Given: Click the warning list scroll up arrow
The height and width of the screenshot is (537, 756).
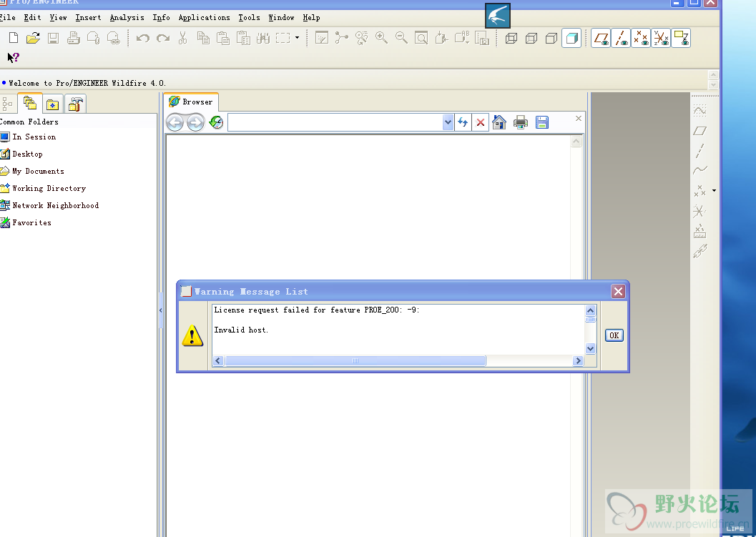Looking at the screenshot, I should point(590,310).
